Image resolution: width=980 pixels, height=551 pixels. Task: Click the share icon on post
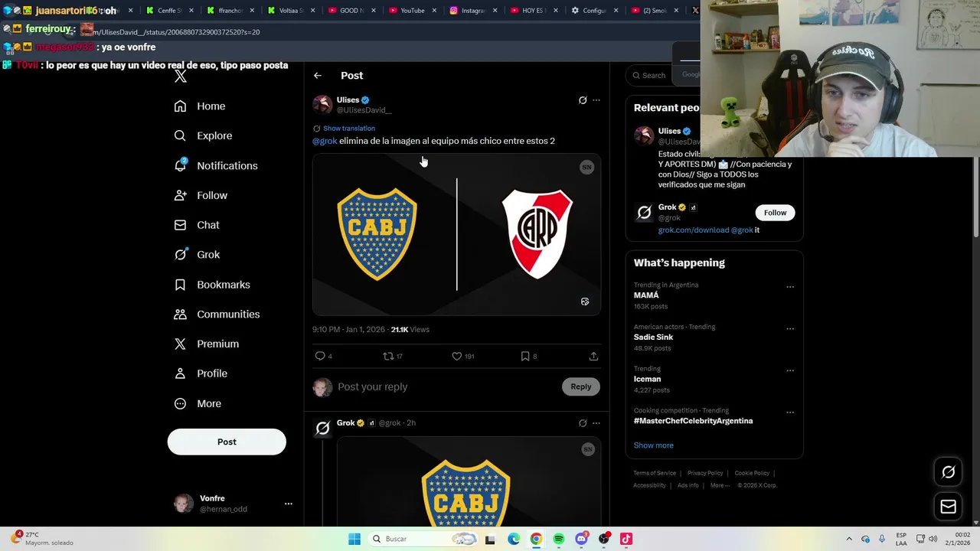coord(593,356)
